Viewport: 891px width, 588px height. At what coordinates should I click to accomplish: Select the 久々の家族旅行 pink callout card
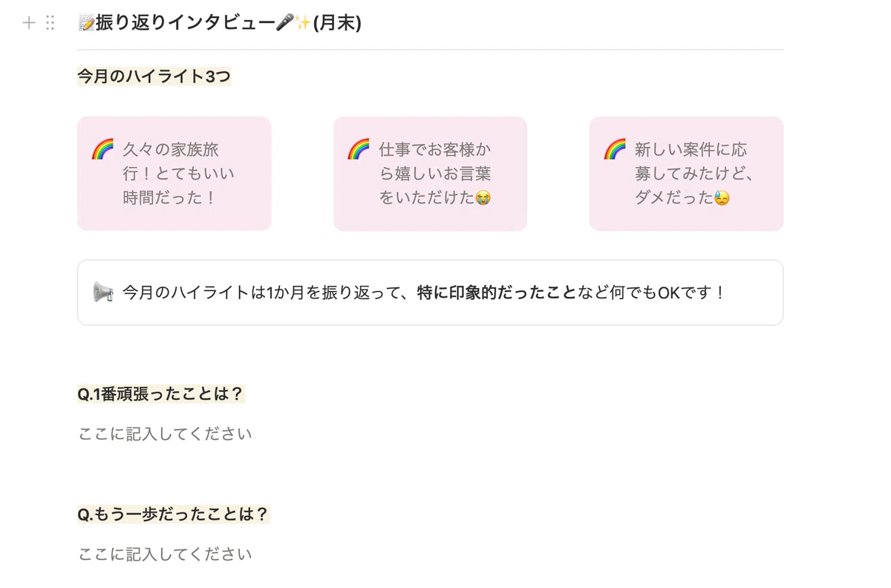pos(174,174)
